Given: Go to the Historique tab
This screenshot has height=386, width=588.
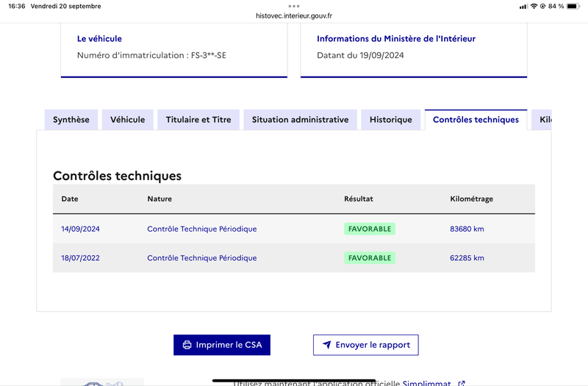Looking at the screenshot, I should tap(391, 120).
